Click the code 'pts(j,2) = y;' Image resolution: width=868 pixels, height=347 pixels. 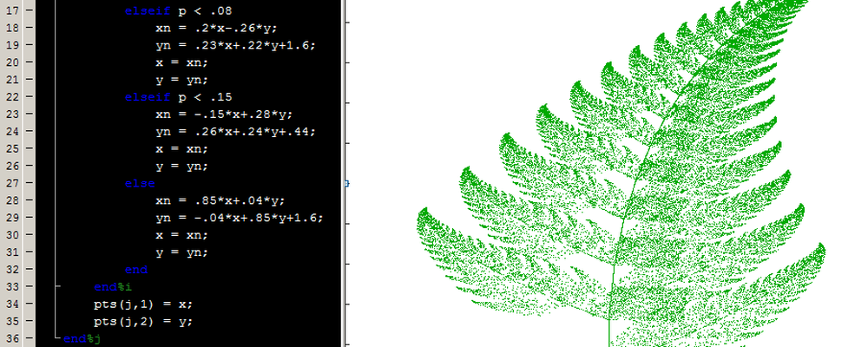tap(143, 321)
